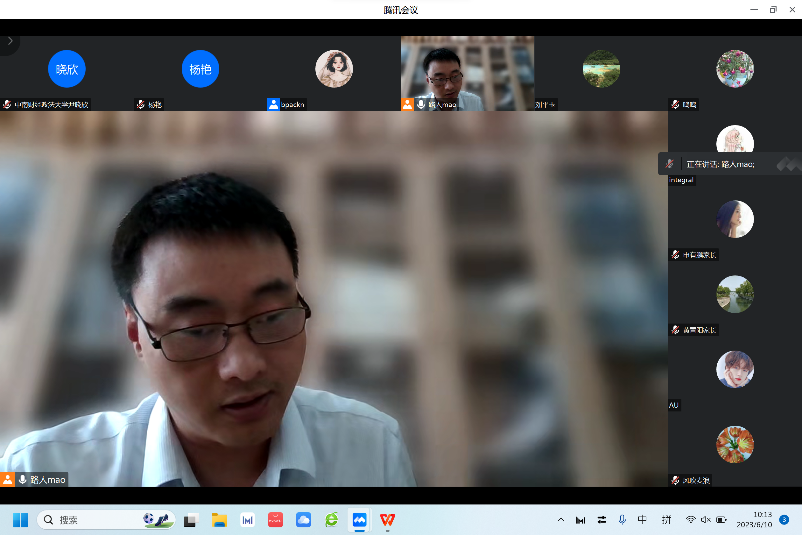Click the muted mic icon beside 杨艳 label

141,104
